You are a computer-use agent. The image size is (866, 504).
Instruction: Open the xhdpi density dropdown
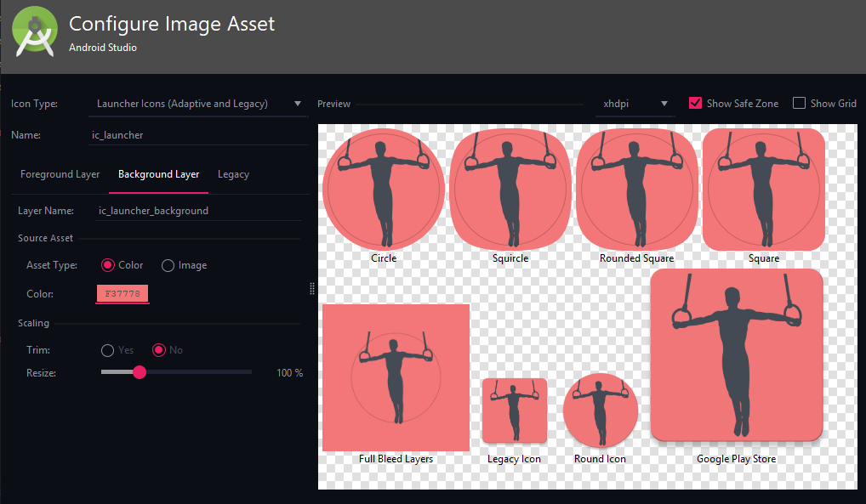[x=635, y=104]
